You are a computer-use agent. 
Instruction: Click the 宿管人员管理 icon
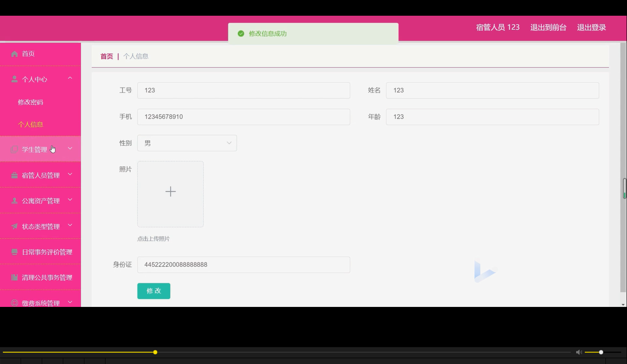14,175
